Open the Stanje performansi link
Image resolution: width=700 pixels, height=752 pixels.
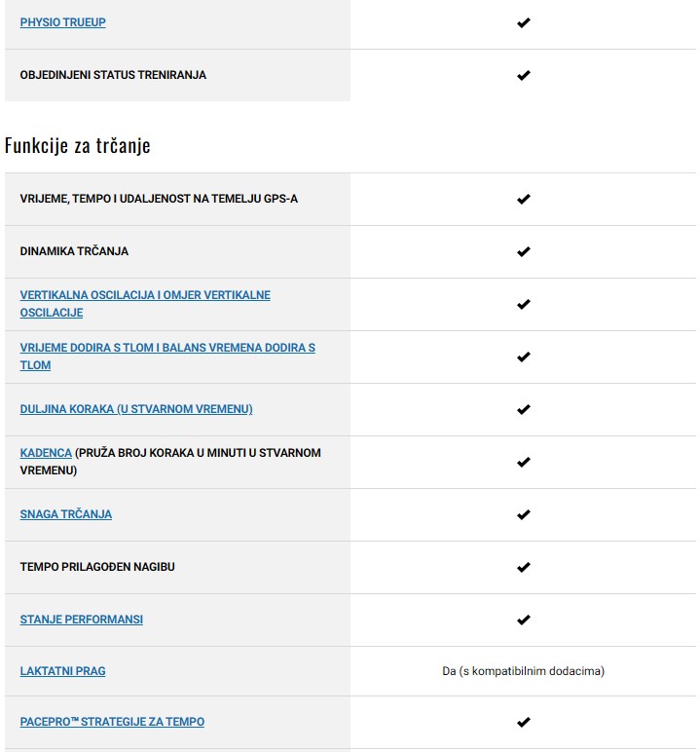[82, 620]
